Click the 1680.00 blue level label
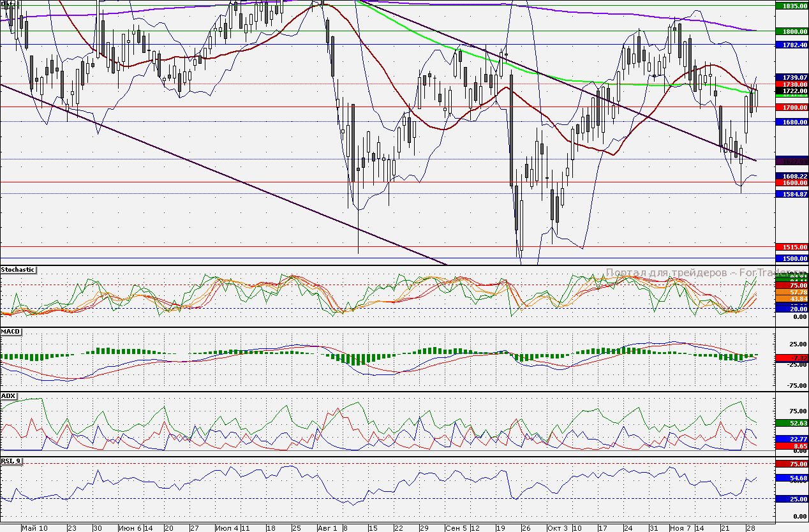The height and width of the screenshot is (532, 809). pyautogui.click(x=791, y=121)
